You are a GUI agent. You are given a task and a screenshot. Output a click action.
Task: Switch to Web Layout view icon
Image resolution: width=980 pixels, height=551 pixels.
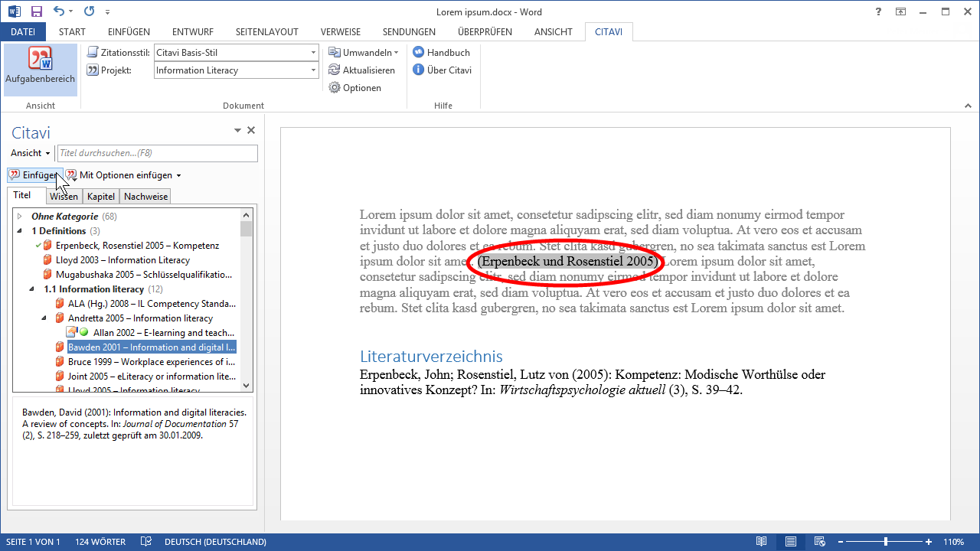pos(820,542)
